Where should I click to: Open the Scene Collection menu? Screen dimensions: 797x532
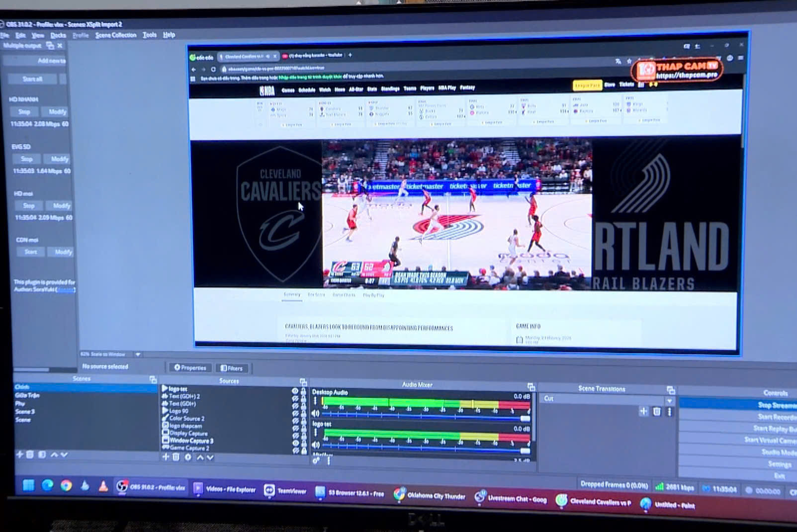[x=115, y=35]
